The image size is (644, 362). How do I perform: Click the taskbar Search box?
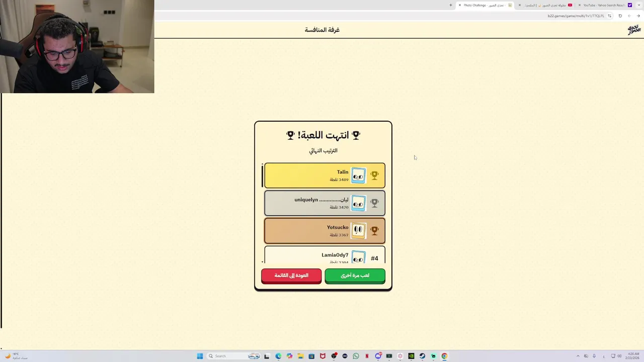click(233, 356)
